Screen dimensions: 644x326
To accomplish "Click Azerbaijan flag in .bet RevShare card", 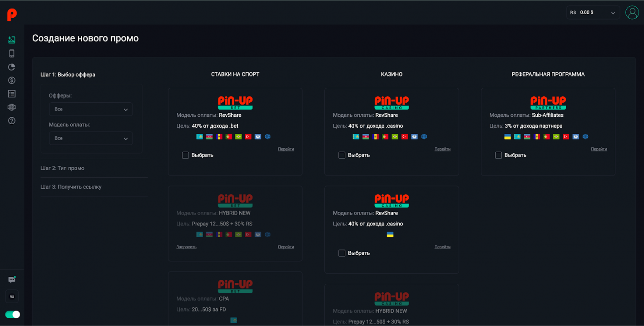I will pyautogui.click(x=209, y=136).
